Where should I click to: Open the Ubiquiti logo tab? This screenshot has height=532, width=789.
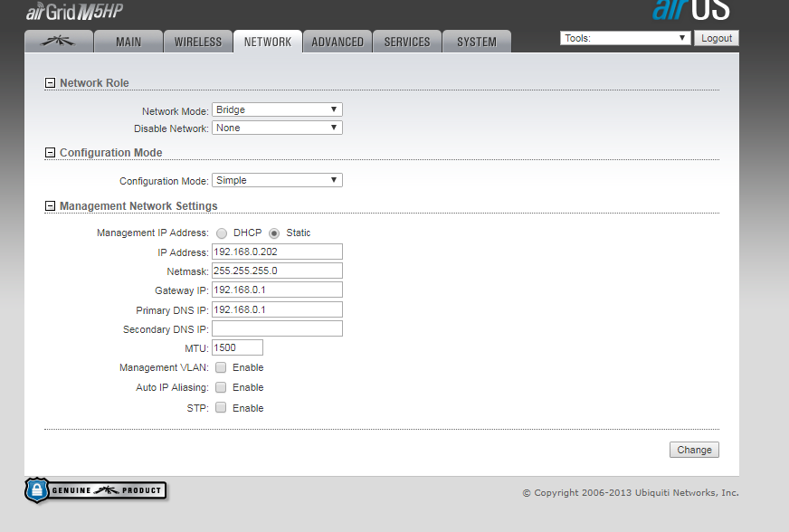click(x=59, y=42)
